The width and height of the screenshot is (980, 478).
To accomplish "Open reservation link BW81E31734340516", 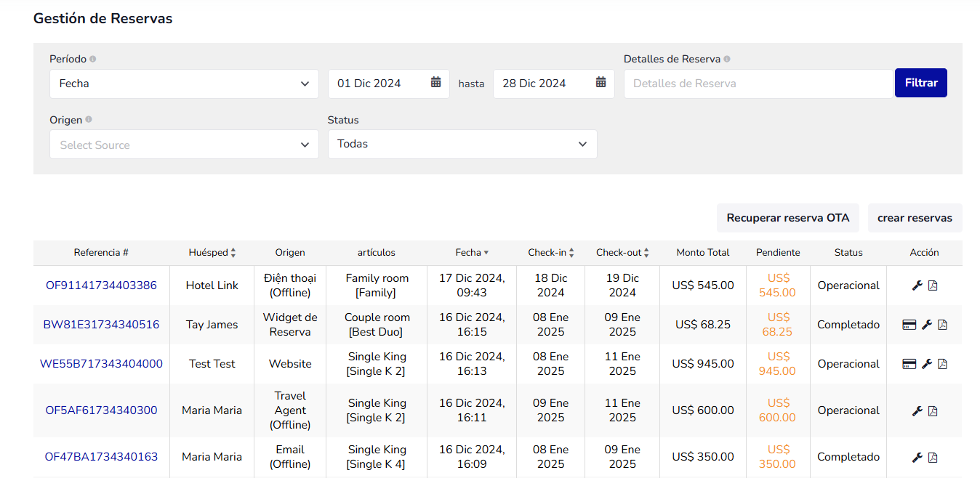I will pos(101,325).
